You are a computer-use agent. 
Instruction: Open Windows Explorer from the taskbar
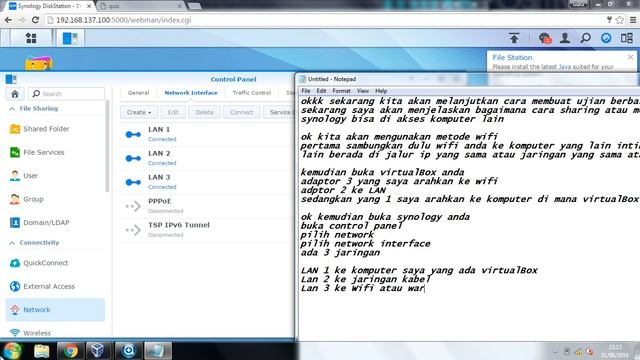tap(42, 351)
